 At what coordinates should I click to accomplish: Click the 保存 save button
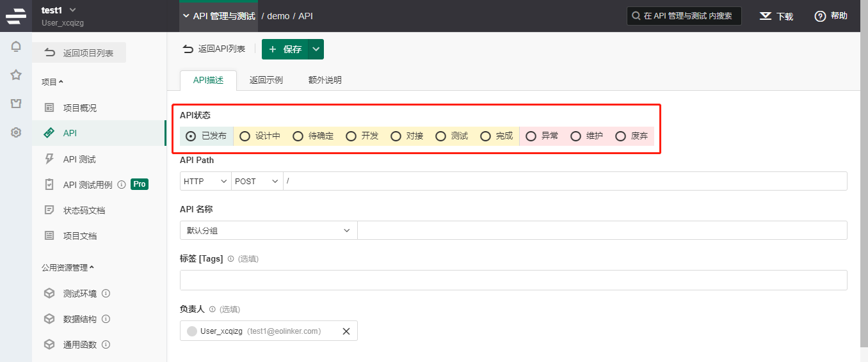[x=285, y=49]
